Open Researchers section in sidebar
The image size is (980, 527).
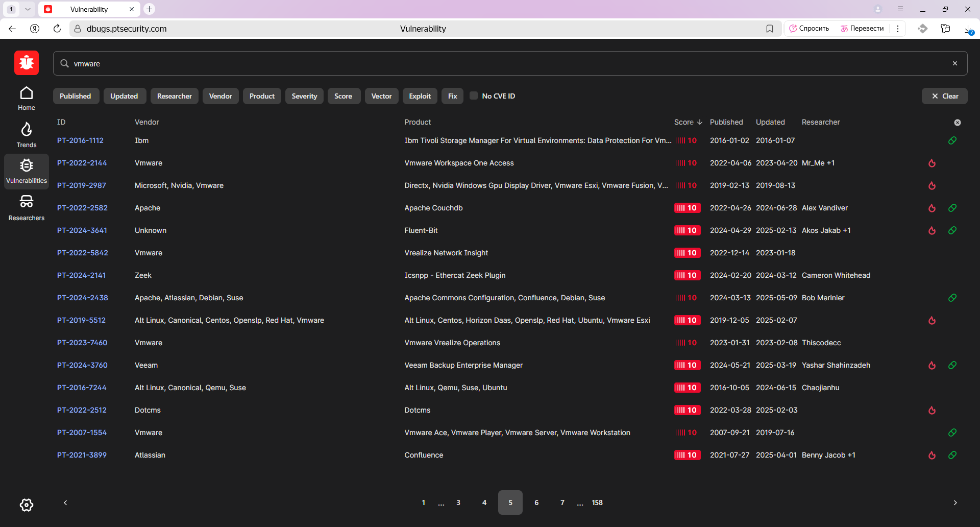[x=27, y=208]
